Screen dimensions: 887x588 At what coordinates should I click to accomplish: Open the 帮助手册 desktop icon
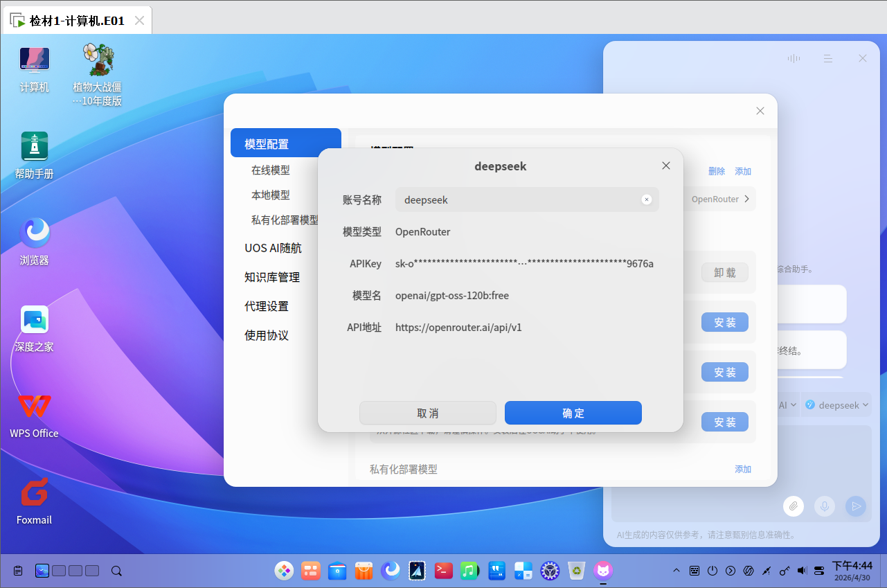point(34,155)
